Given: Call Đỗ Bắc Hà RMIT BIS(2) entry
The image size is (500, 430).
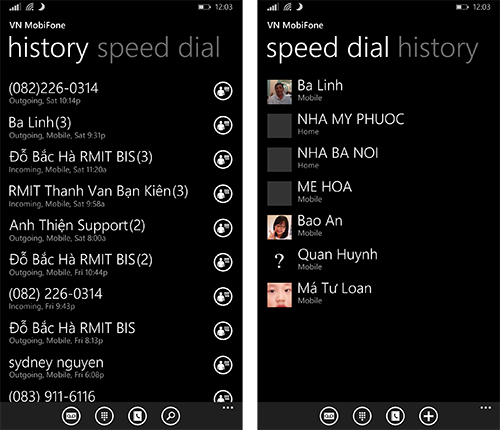Looking at the screenshot, I should pyautogui.click(x=81, y=264).
